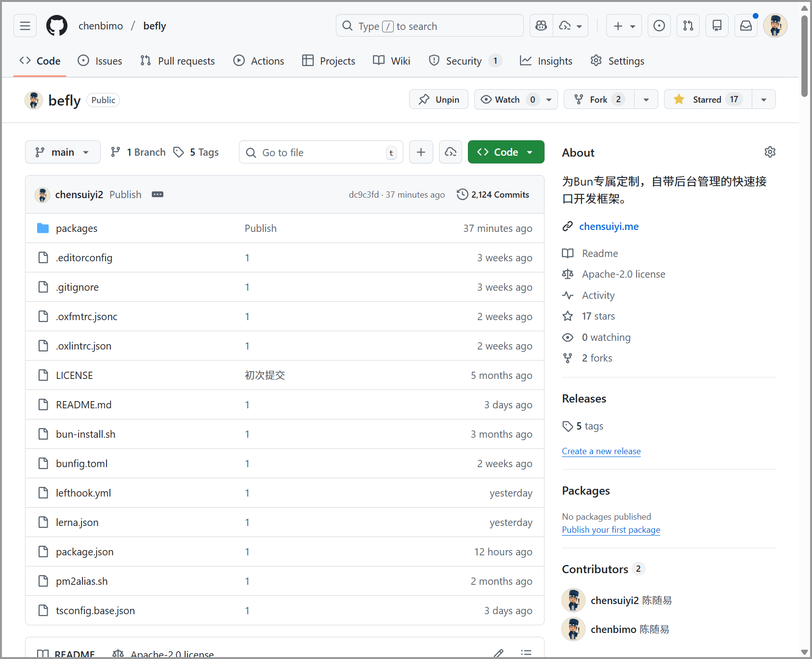Open the Create new plus dropdown
This screenshot has height=659, width=812.
(624, 26)
